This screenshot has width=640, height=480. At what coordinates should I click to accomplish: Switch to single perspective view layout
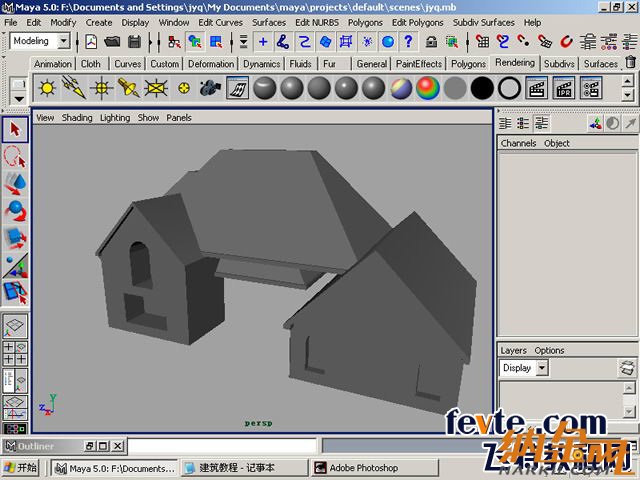[15, 326]
